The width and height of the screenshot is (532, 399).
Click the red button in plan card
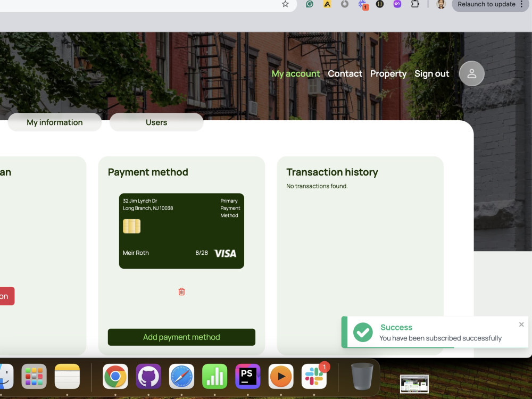7,296
